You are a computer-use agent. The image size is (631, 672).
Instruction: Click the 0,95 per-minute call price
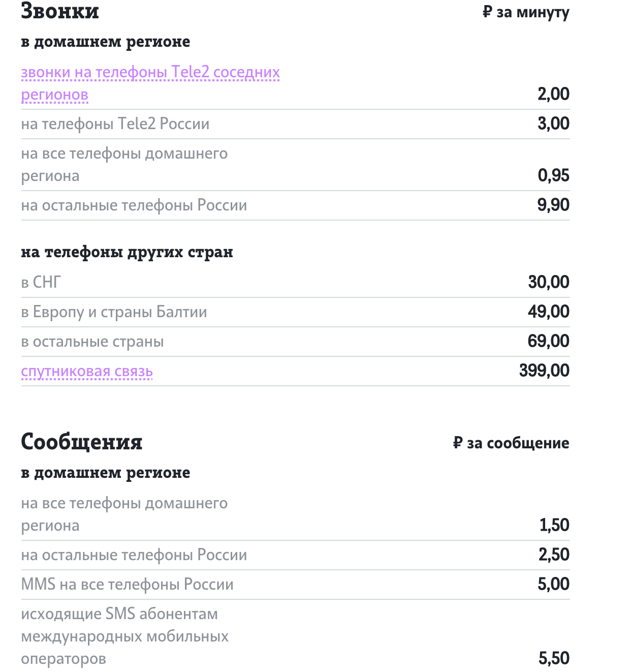click(x=553, y=175)
